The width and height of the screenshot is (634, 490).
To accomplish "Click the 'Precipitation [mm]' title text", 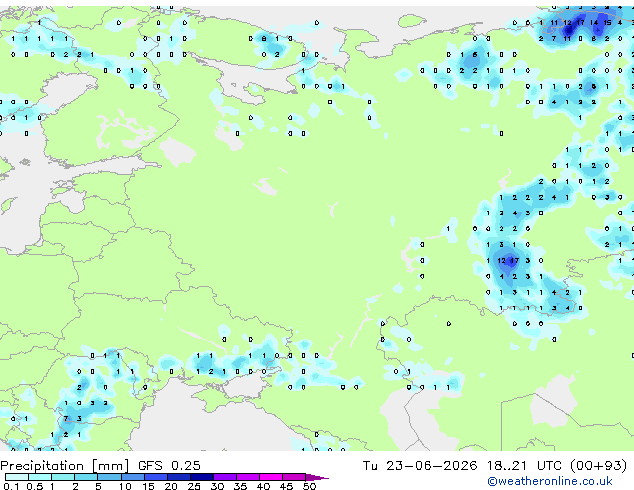I will pyautogui.click(x=65, y=466).
